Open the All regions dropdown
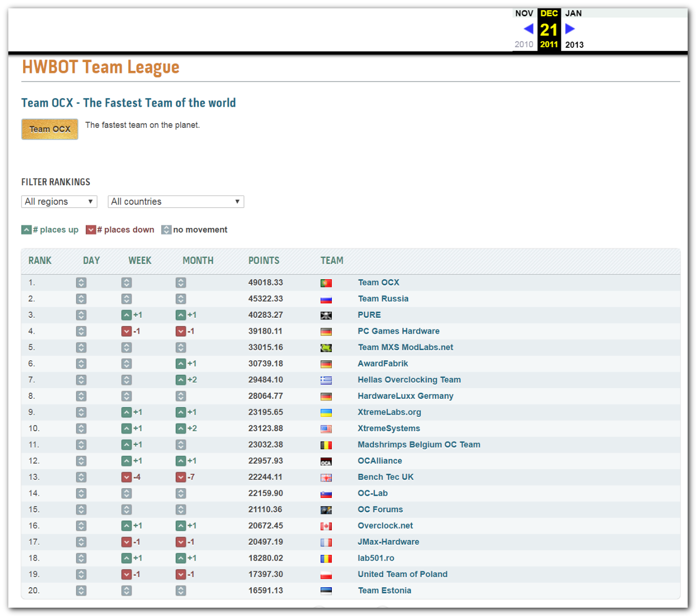The image size is (696, 616). coord(59,202)
